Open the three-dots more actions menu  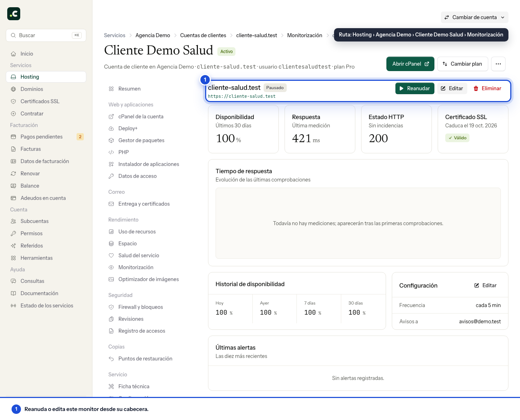pos(498,64)
